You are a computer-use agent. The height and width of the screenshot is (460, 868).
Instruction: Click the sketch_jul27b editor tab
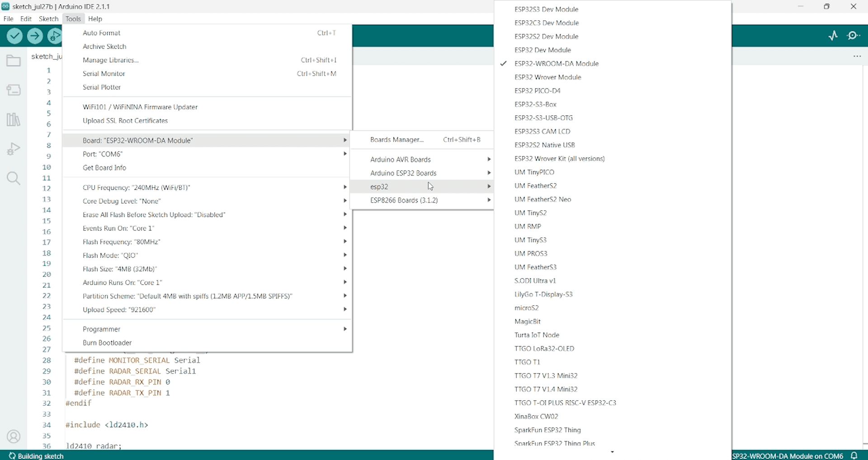pyautogui.click(x=46, y=57)
